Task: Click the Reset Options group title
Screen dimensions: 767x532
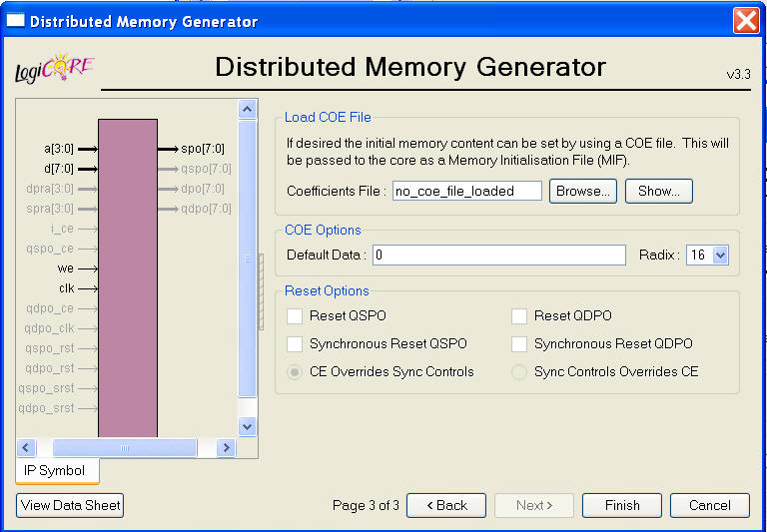Action: point(327,290)
